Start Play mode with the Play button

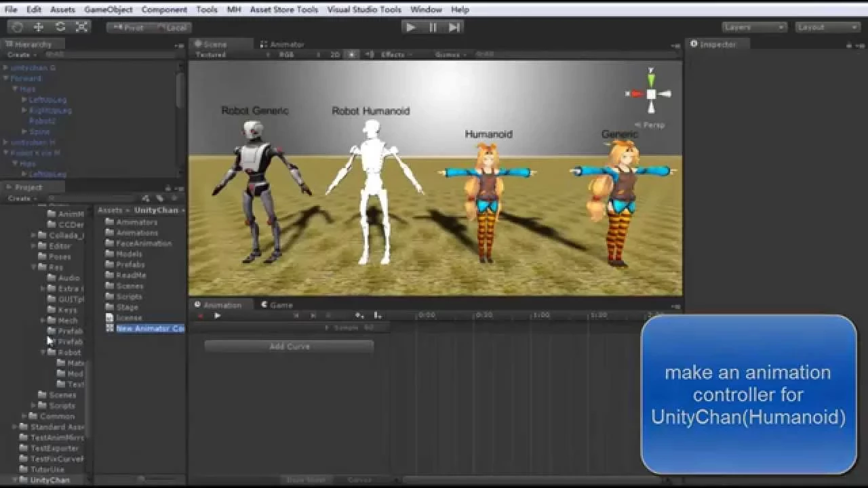pos(410,27)
